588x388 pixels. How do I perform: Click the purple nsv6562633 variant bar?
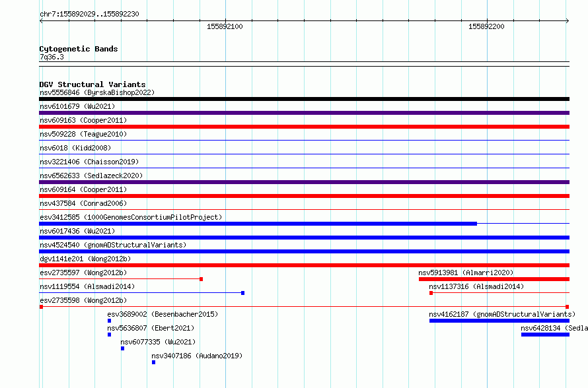coord(304,182)
